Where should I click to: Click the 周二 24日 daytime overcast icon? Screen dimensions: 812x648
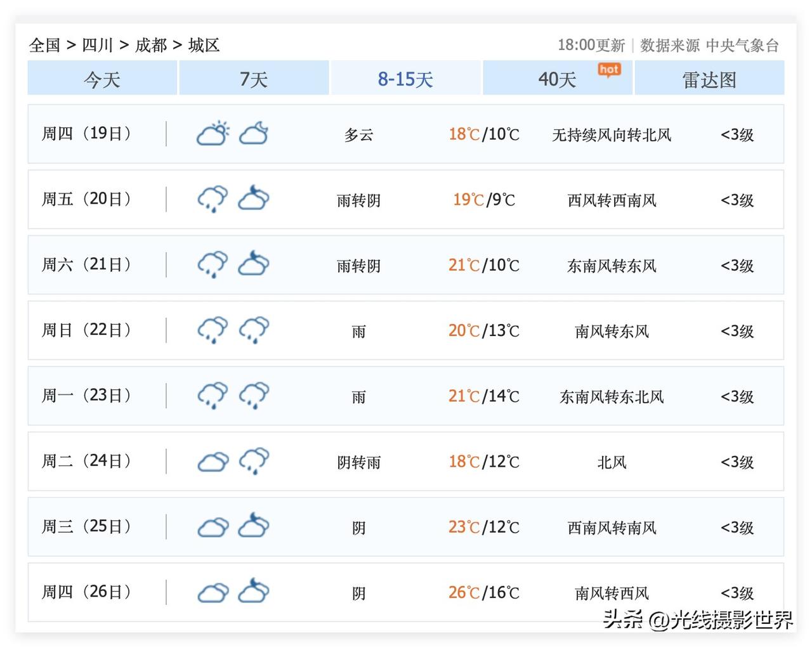[x=213, y=462]
